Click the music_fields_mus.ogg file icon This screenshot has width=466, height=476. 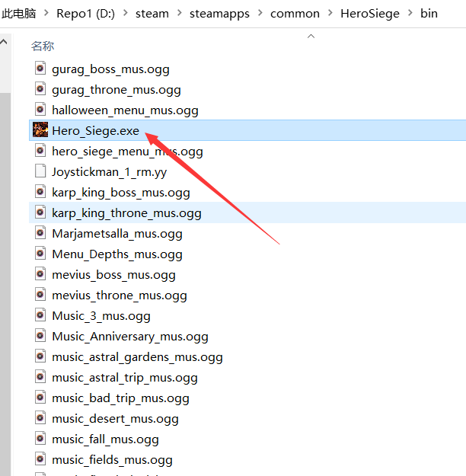40,459
